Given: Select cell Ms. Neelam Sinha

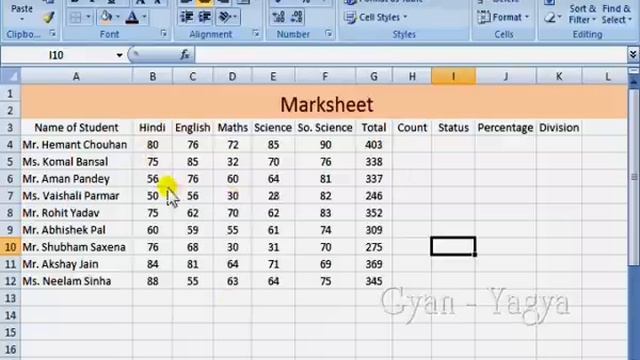Looking at the screenshot, I should point(76,281).
